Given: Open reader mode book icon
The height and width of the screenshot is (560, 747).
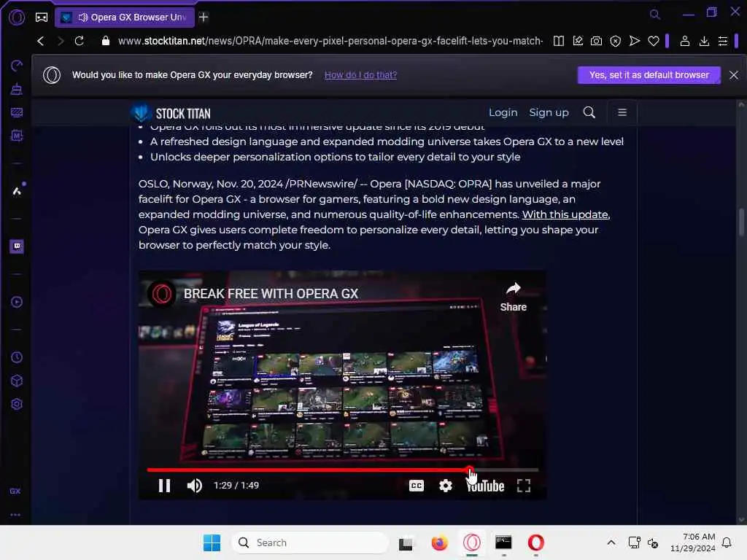Looking at the screenshot, I should [558, 41].
